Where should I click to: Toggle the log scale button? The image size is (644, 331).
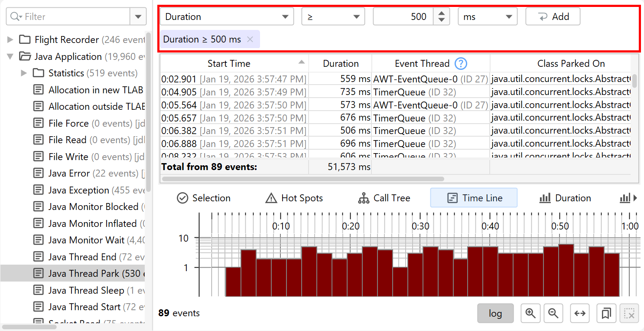pos(495,313)
